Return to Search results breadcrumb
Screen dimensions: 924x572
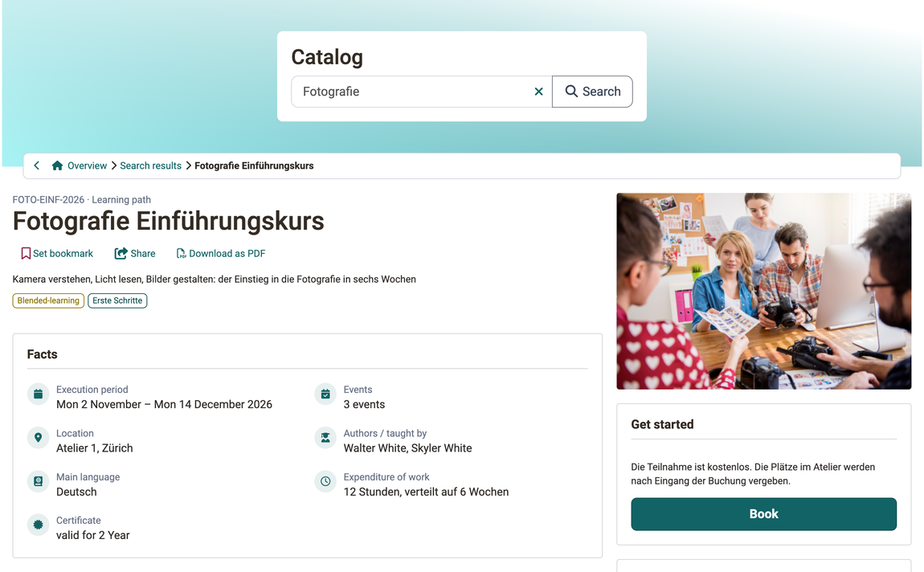click(x=151, y=165)
